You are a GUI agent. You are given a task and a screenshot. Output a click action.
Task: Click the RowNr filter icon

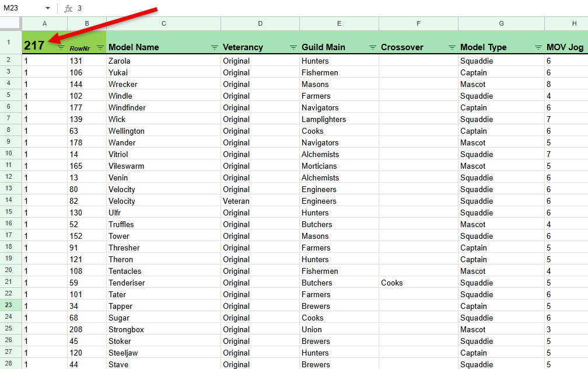pyautogui.click(x=100, y=47)
